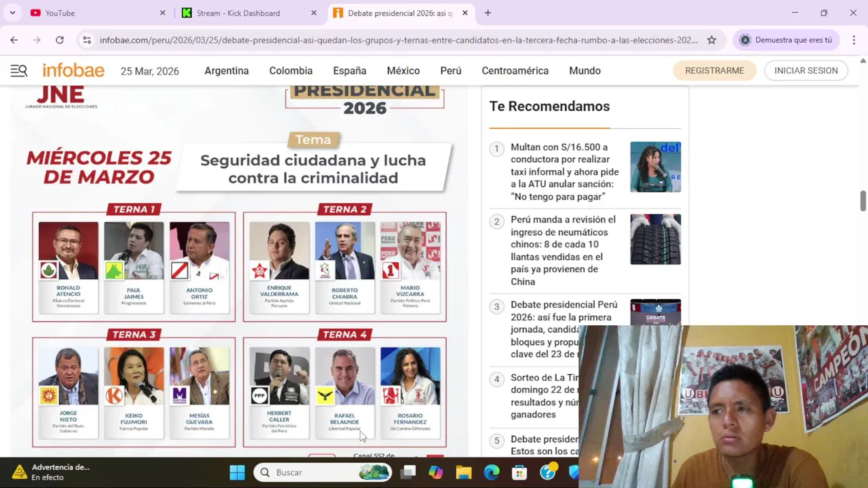
Task: Click Ronald Atencio candidate photo
Action: [x=68, y=251]
